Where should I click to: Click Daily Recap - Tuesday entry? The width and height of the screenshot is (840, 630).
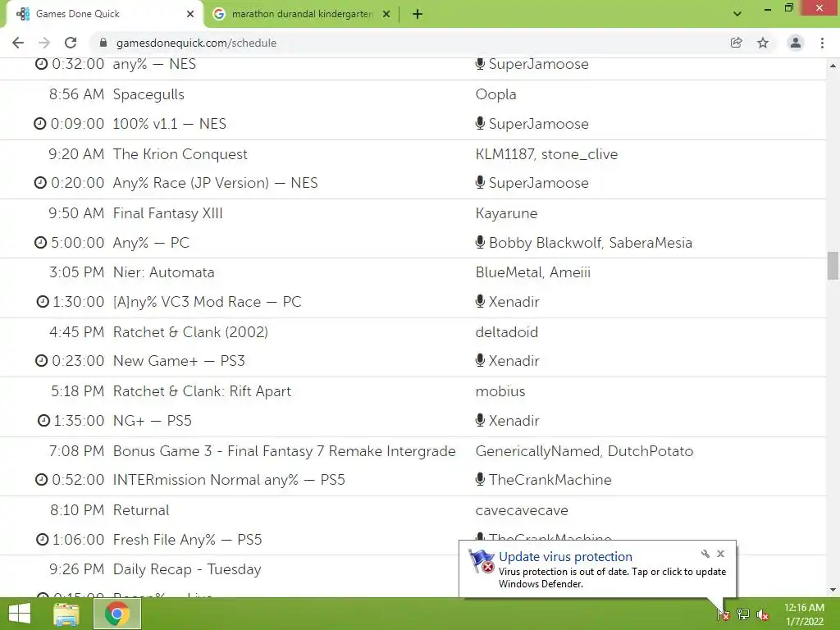point(187,569)
